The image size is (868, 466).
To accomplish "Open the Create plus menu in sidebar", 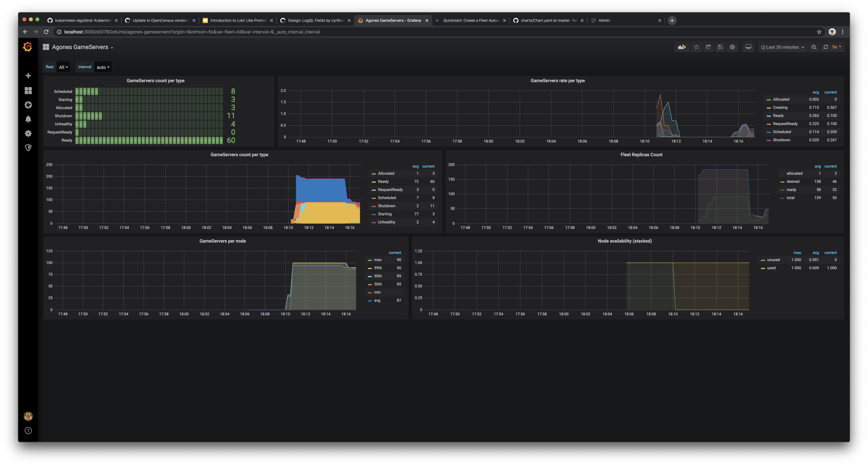I will click(x=28, y=76).
